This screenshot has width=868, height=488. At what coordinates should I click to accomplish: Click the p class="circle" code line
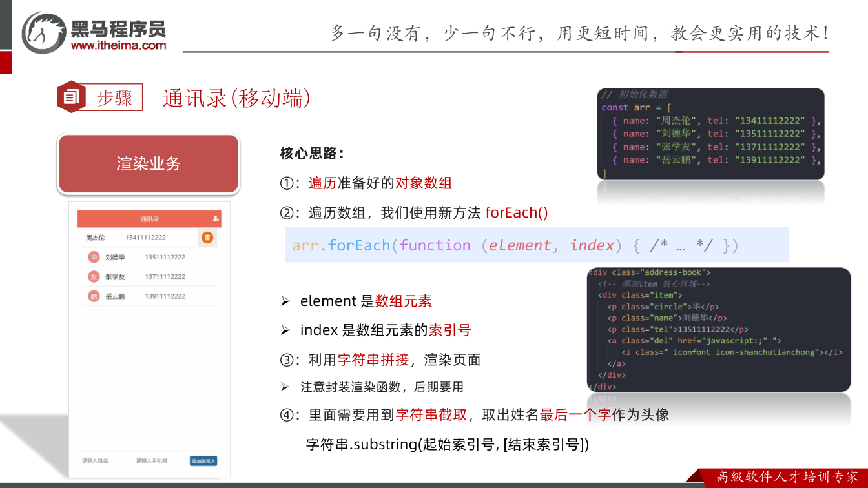coord(663,307)
